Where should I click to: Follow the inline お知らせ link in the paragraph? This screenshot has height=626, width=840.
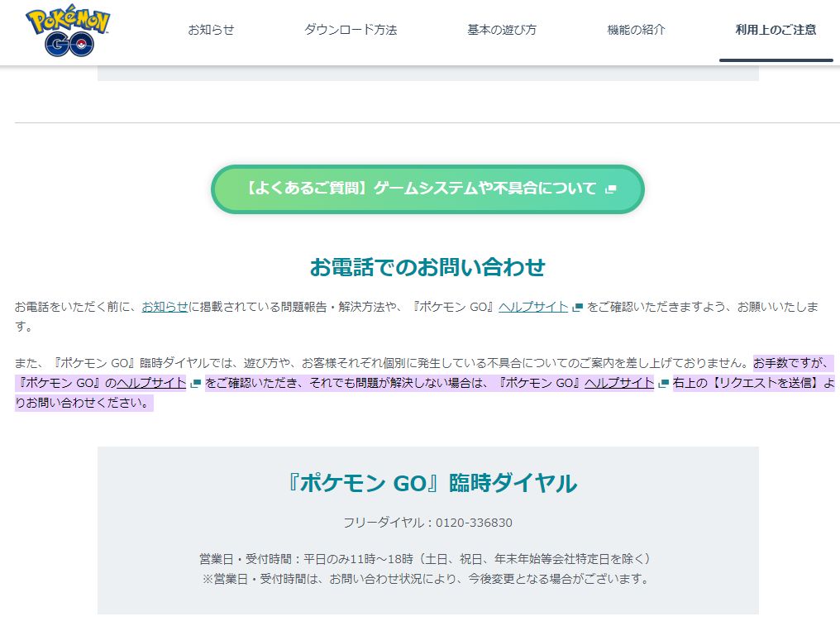pyautogui.click(x=165, y=307)
